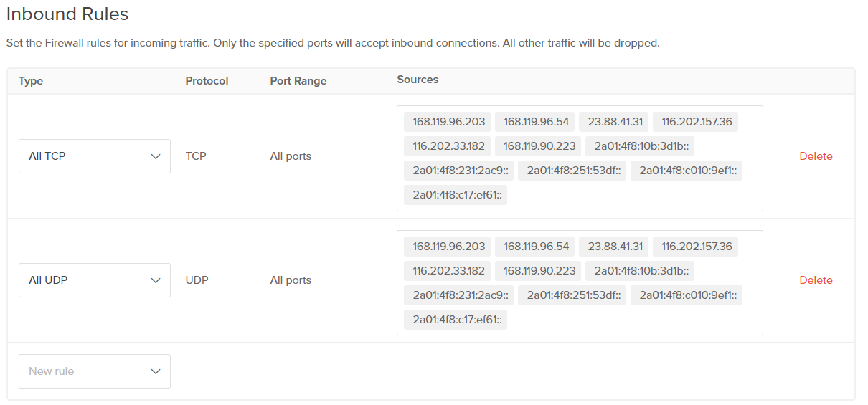
Task: Delete the TCP inbound rule
Action: 816,156
